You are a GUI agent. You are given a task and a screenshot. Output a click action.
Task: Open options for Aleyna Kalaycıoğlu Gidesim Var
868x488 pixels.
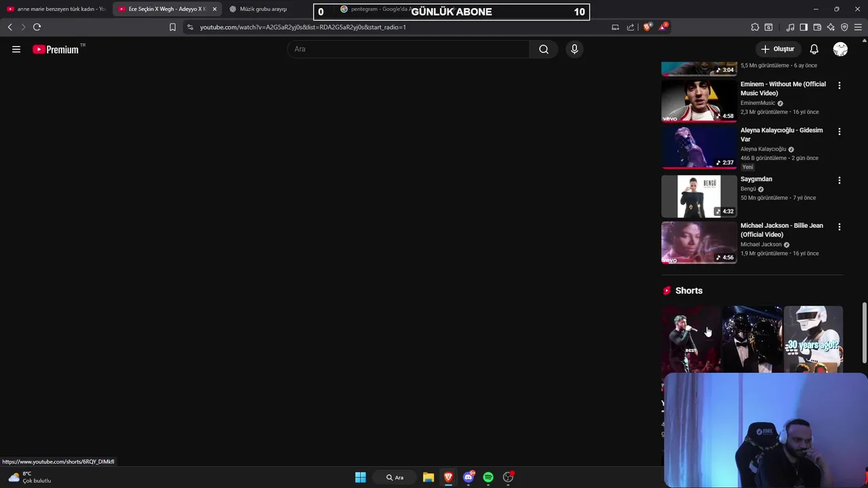[840, 131]
